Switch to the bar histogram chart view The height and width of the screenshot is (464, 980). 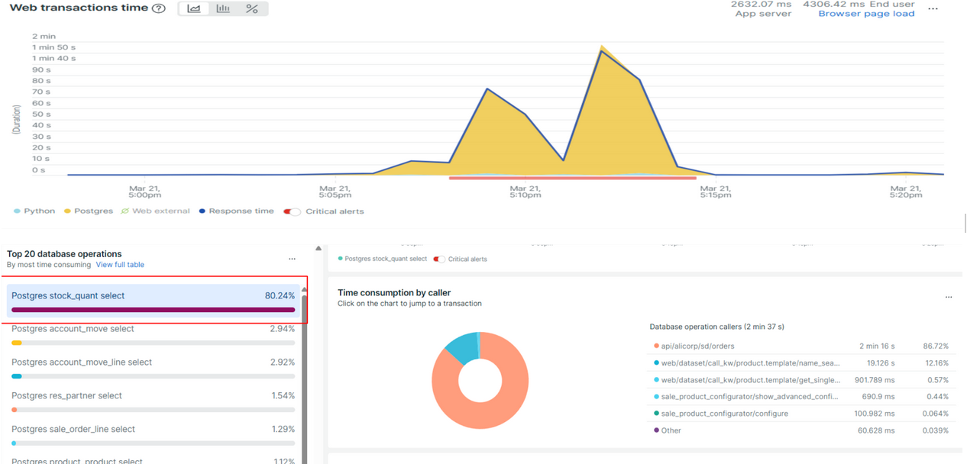click(x=223, y=9)
